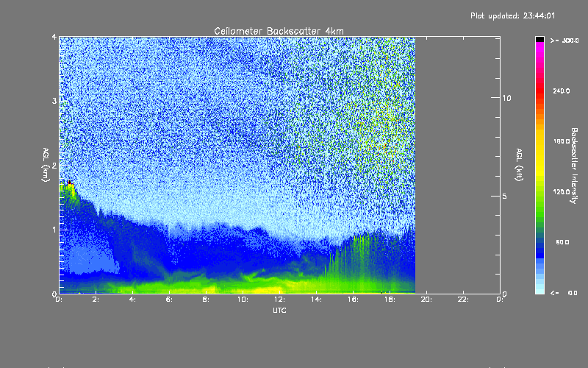Click the 'Backscatter Intensity' colorbar label
Screen dimensions: 588x368
click(x=574, y=166)
